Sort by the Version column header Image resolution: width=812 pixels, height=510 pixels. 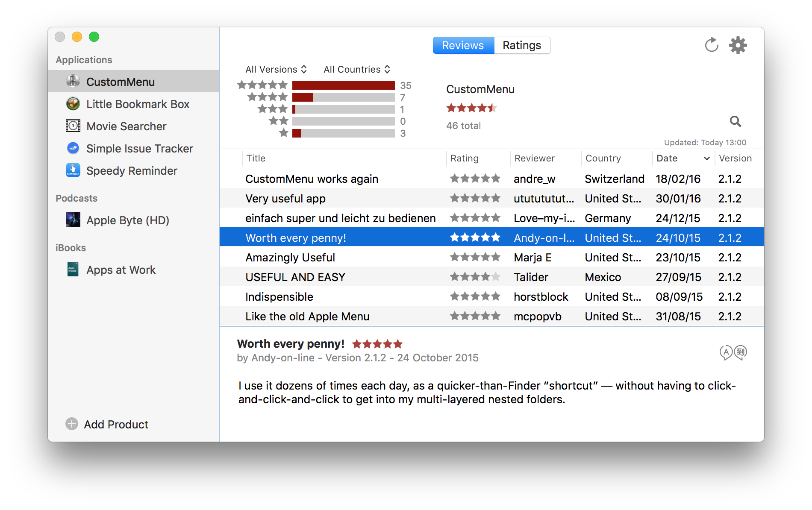click(739, 158)
